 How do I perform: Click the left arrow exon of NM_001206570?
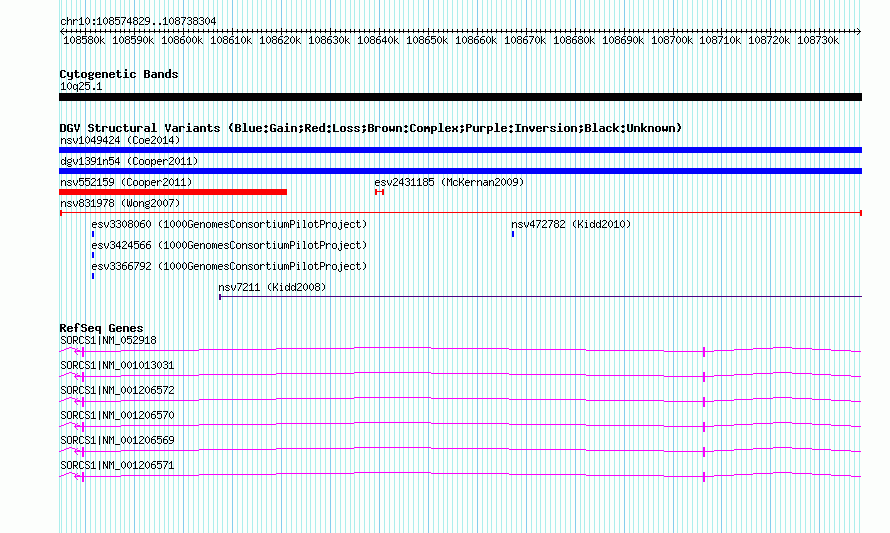79,427
